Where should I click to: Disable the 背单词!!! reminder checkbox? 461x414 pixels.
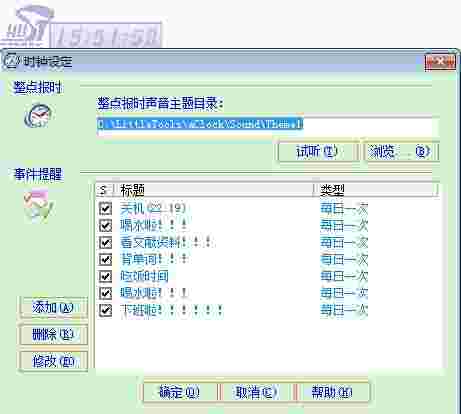click(105, 259)
